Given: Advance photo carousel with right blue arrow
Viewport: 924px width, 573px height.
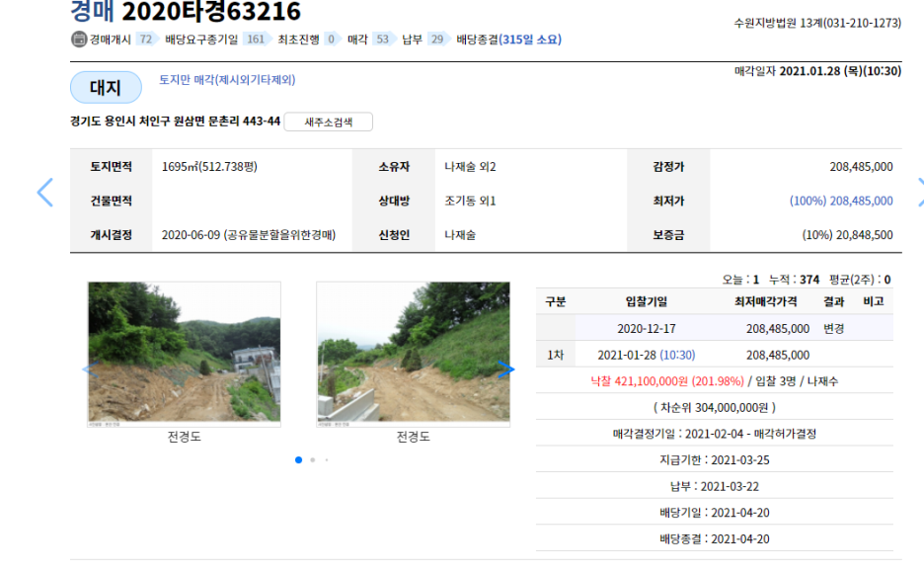Looking at the screenshot, I should coord(505,369).
